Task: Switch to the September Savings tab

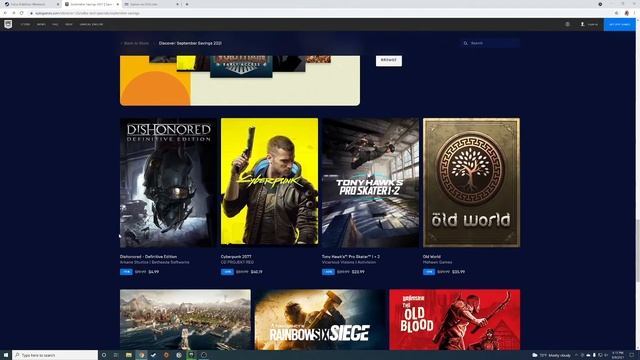Action: pyautogui.click(x=91, y=4)
